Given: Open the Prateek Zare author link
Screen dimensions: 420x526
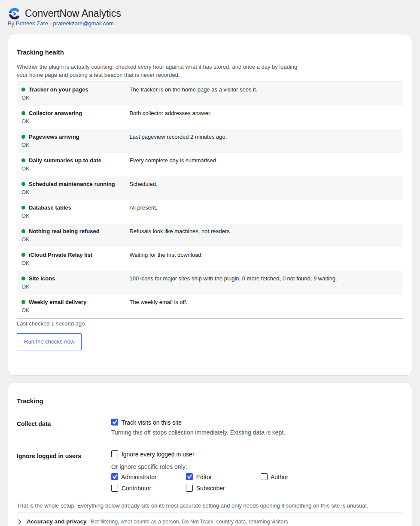Looking at the screenshot, I should (x=32, y=24).
